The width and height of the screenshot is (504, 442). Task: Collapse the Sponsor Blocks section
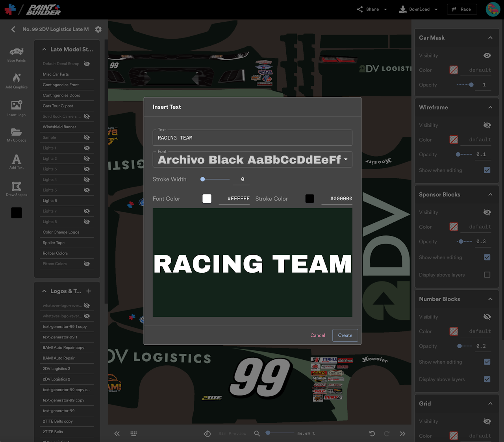click(x=490, y=194)
